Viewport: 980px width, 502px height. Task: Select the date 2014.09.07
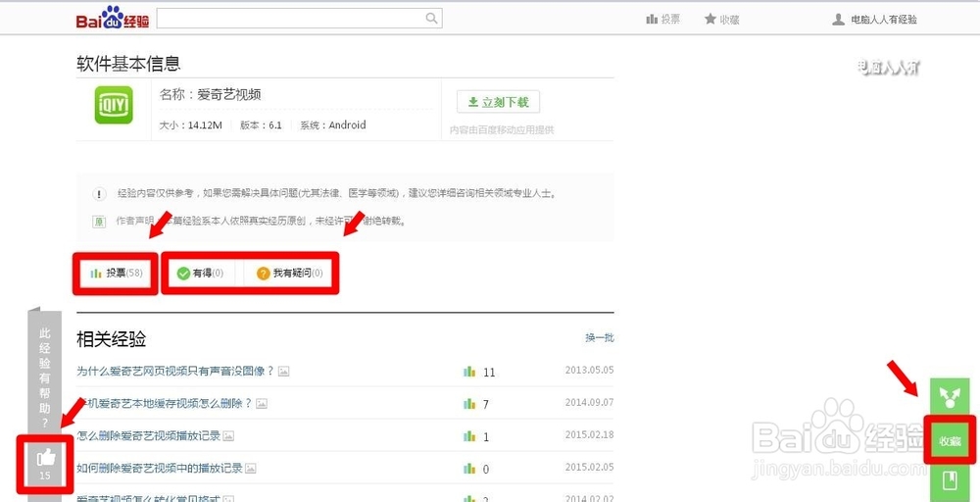(x=589, y=402)
